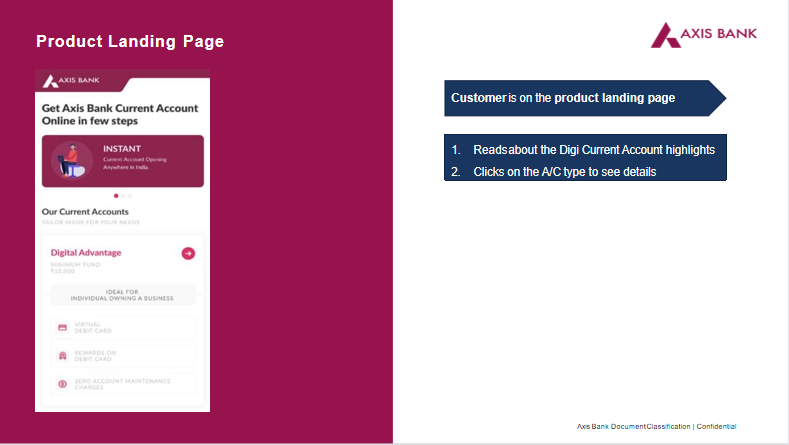
Task: Click the rewards on debit card icon
Action: 62,356
